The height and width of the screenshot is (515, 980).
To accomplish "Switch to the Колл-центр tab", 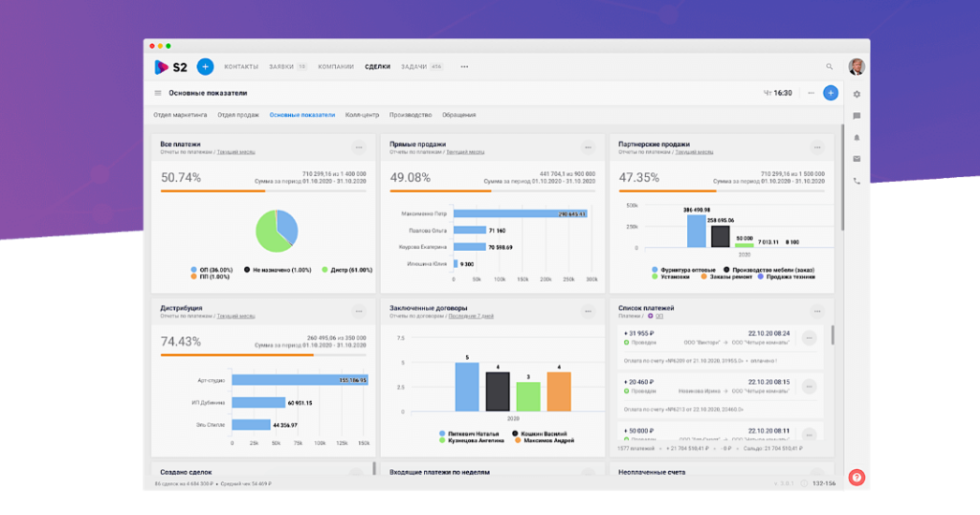I will coord(362,115).
